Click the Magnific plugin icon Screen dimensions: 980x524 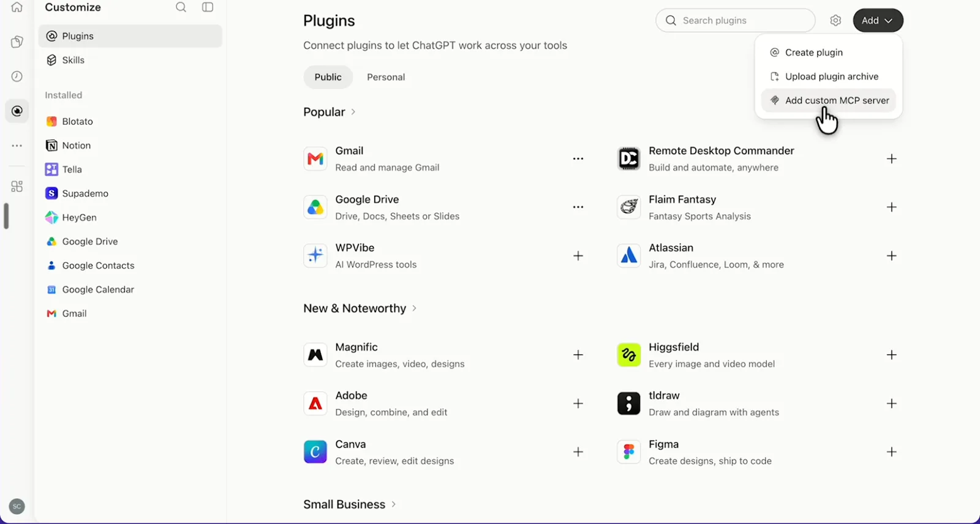click(315, 355)
